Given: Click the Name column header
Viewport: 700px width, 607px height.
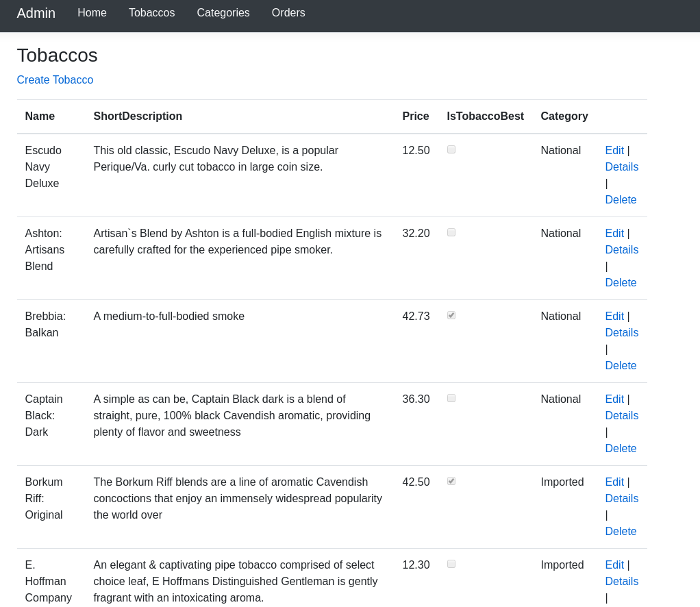Looking at the screenshot, I should [x=40, y=116].
